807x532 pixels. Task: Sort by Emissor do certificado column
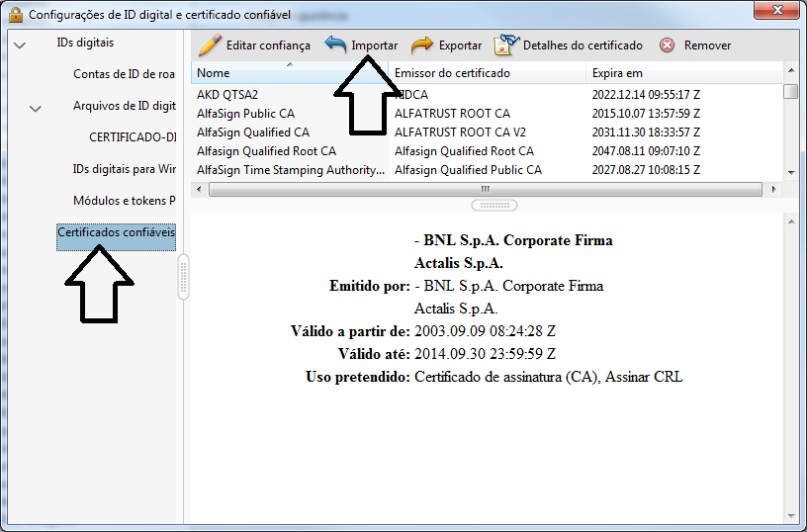(487, 73)
